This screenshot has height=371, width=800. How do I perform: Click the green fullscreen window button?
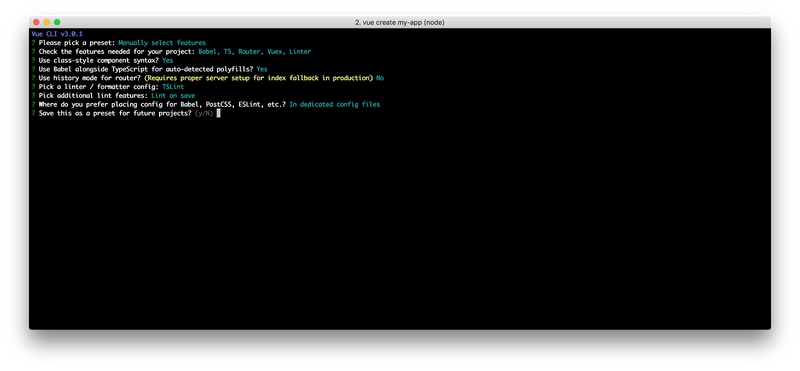57,22
